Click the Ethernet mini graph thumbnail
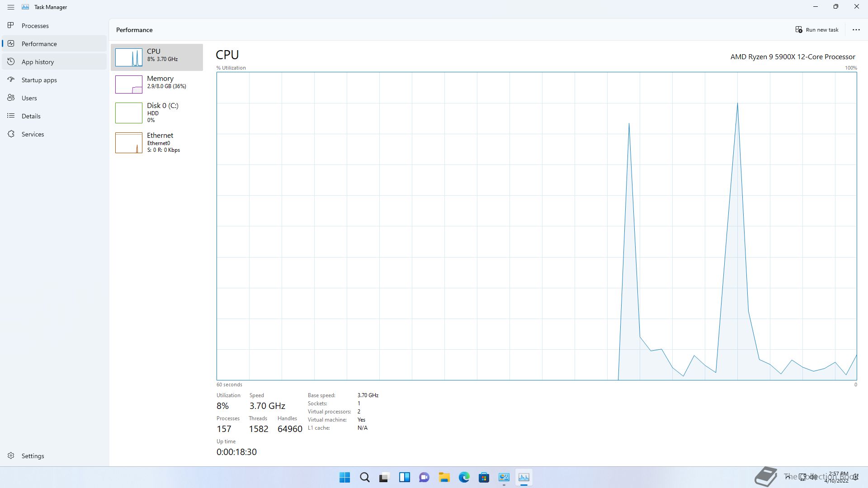The height and width of the screenshot is (488, 868). pos(129,143)
